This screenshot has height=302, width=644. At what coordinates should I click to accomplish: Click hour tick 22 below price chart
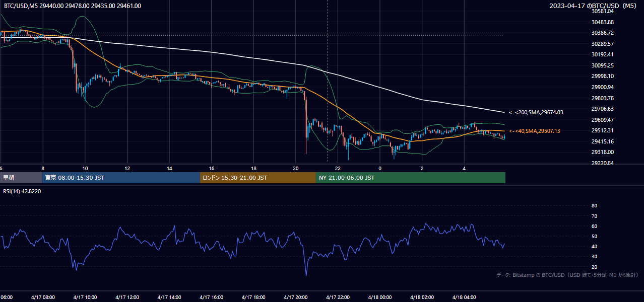pyautogui.click(x=338, y=168)
